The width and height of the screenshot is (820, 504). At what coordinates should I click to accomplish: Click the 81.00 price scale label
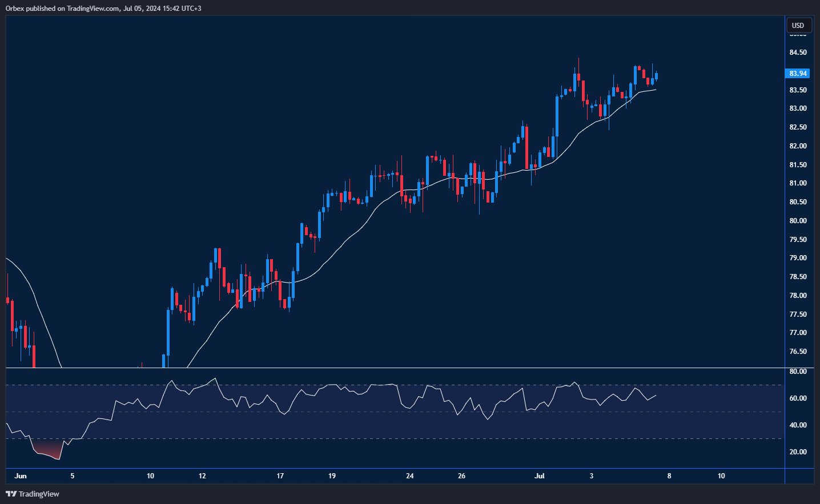tap(798, 183)
